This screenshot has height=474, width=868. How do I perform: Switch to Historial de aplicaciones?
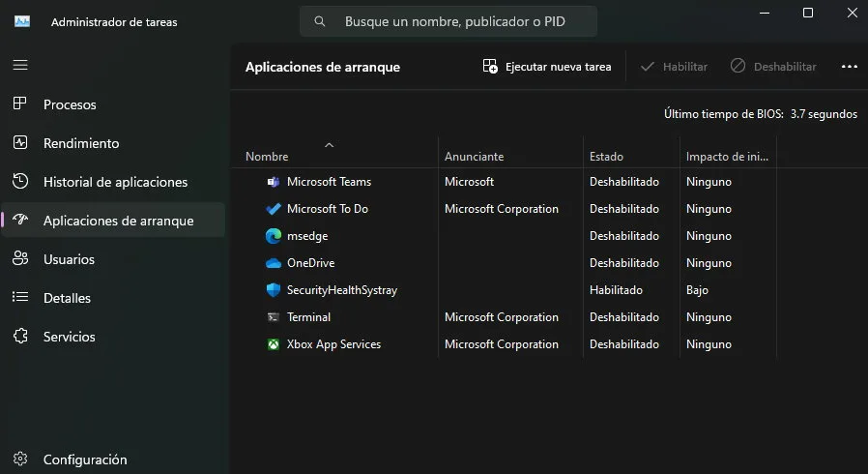point(113,182)
